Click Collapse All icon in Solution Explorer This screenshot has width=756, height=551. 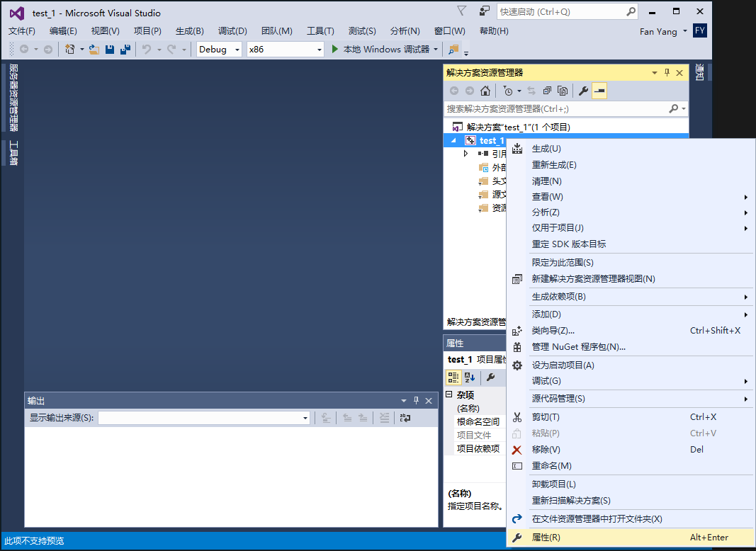point(547,91)
